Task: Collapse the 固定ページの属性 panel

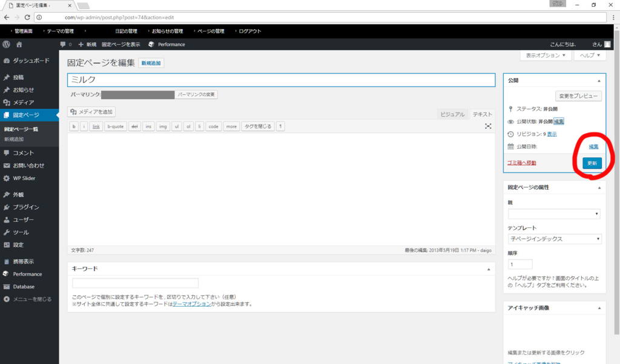Action: pyautogui.click(x=599, y=187)
